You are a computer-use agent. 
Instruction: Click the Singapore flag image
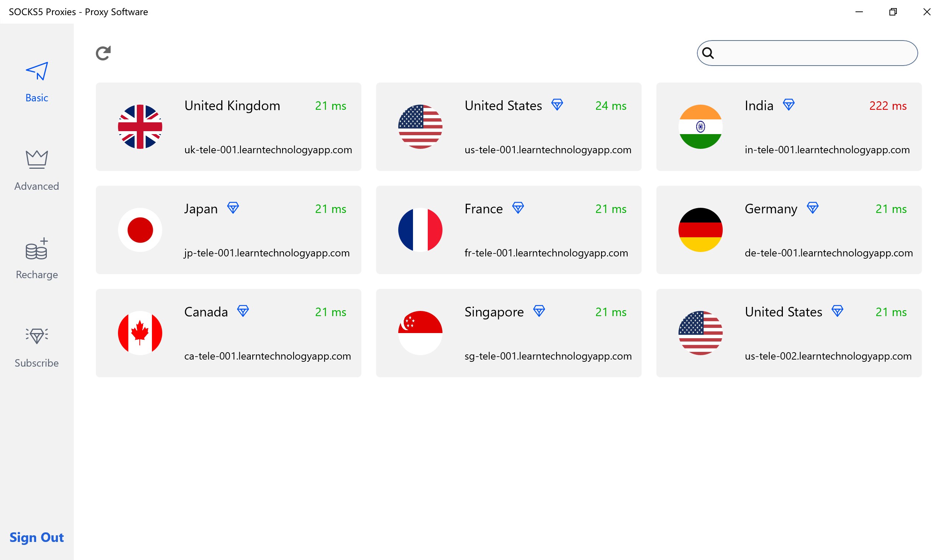click(x=420, y=332)
